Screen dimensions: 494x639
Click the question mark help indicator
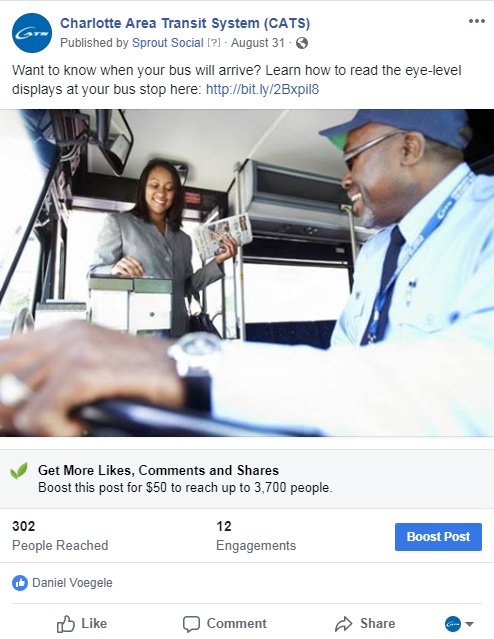click(214, 43)
